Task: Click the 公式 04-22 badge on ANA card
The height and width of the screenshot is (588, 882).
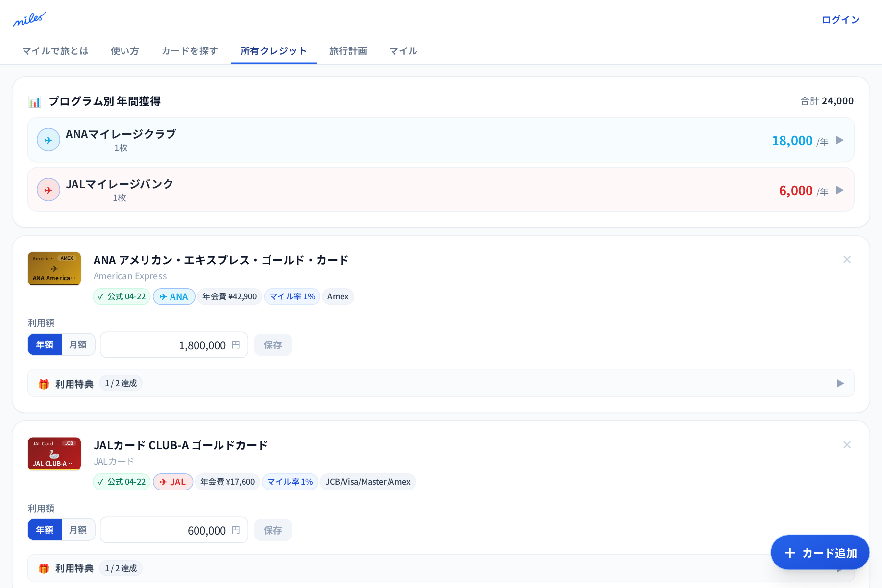Action: pyautogui.click(x=122, y=296)
